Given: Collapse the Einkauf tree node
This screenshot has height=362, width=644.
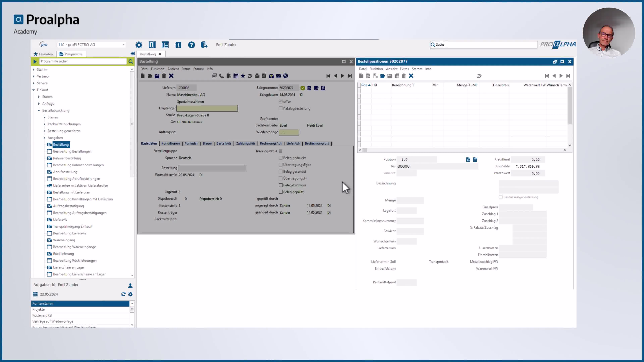Looking at the screenshot, I should point(34,90).
